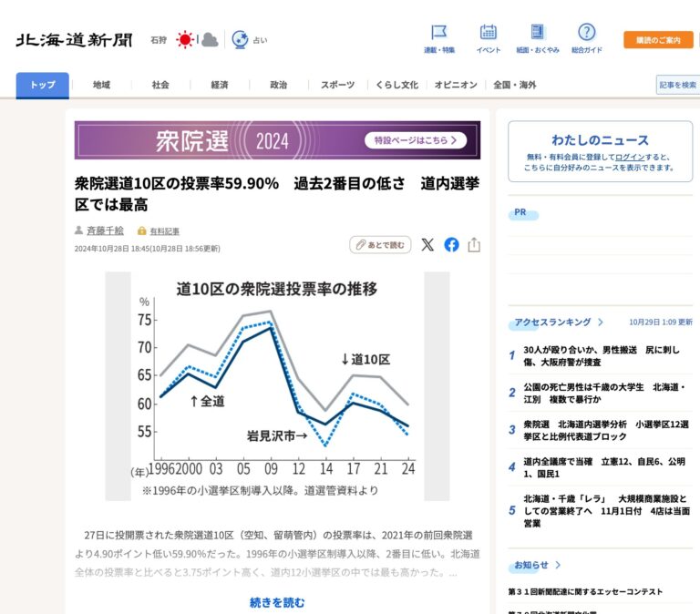Click the cloud weather icon
Image resolution: width=700 pixels, height=614 pixels.
210,40
